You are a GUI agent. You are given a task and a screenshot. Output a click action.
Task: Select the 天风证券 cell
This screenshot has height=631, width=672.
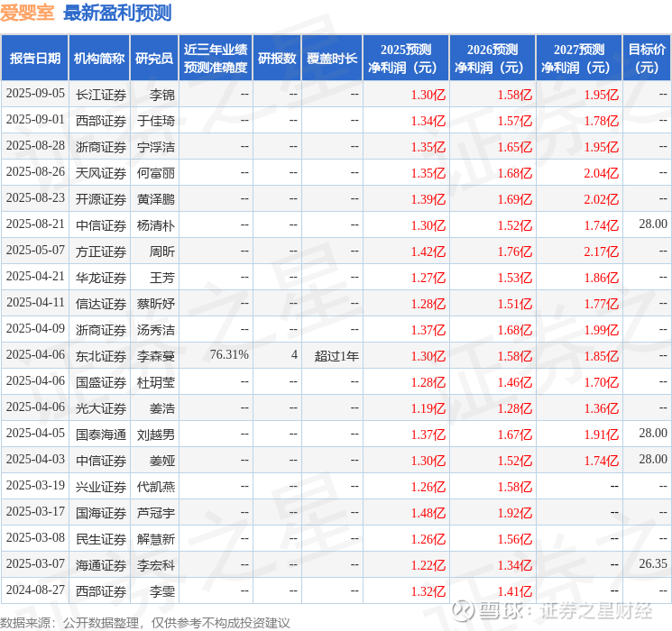(101, 173)
